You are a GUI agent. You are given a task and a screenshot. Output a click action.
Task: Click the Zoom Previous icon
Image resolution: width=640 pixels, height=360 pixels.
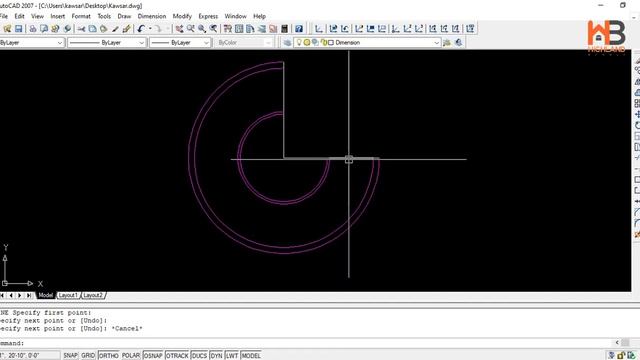(213, 29)
